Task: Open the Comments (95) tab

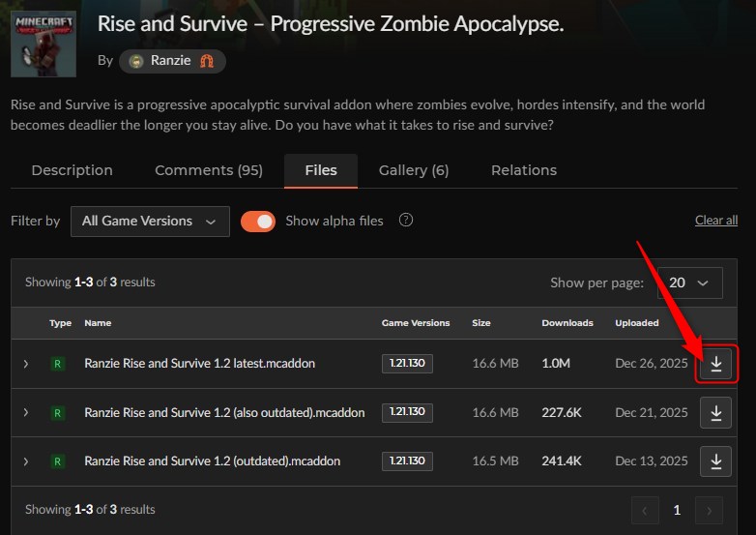Action: pos(209,170)
